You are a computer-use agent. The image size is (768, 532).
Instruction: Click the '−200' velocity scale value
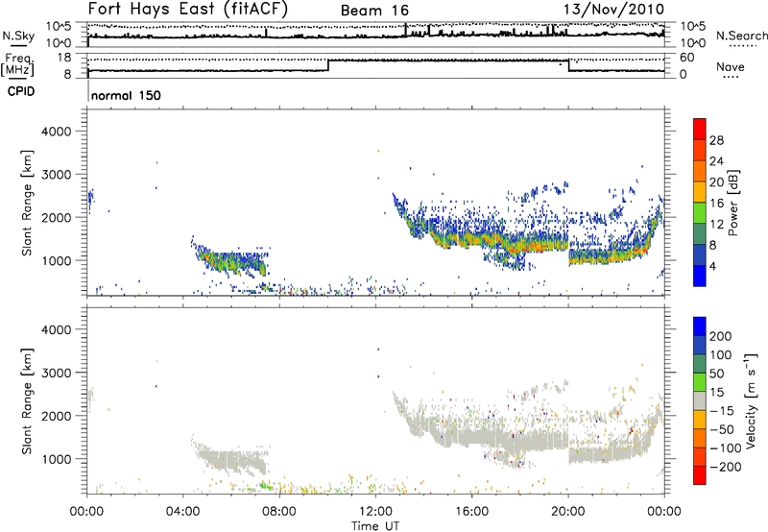(726, 467)
